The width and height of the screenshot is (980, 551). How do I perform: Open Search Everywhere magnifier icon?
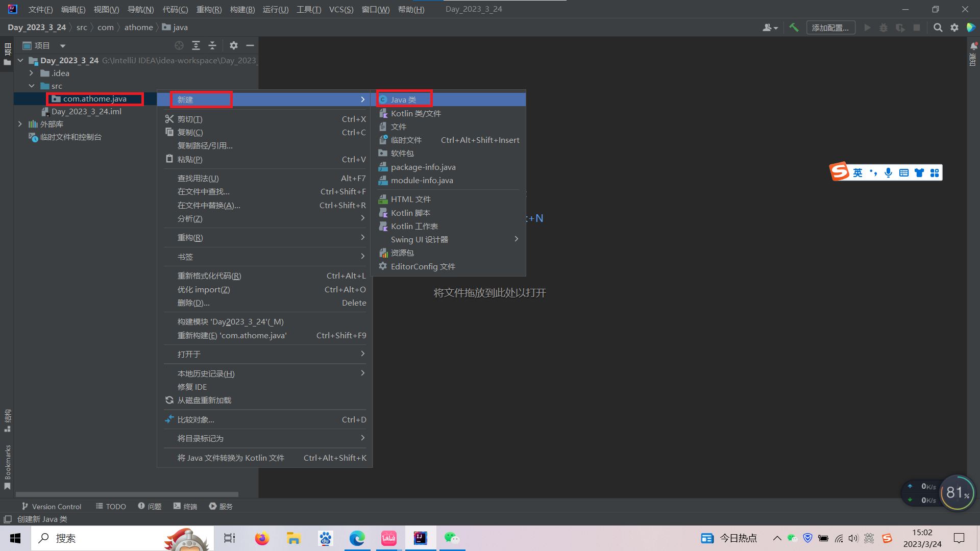938,28
